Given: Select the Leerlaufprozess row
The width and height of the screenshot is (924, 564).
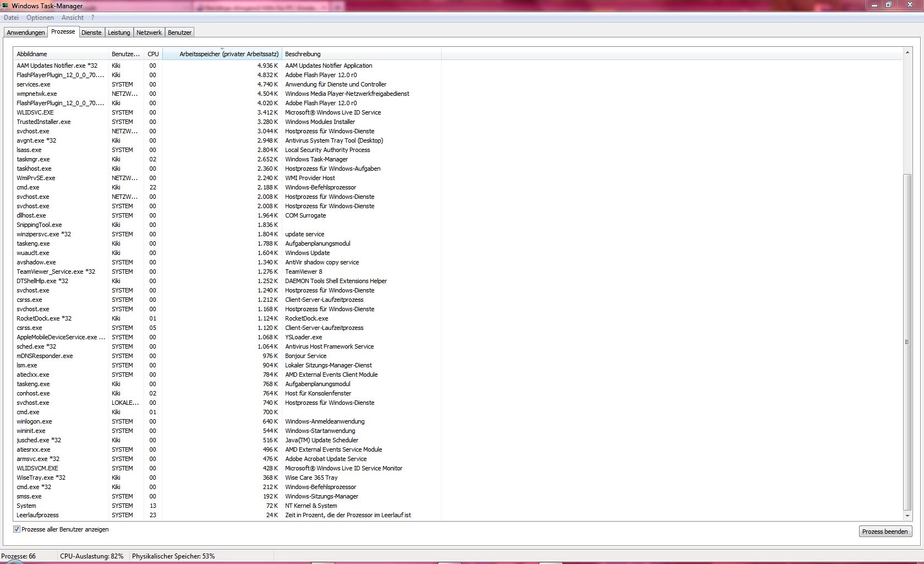Looking at the screenshot, I should click(x=227, y=515).
